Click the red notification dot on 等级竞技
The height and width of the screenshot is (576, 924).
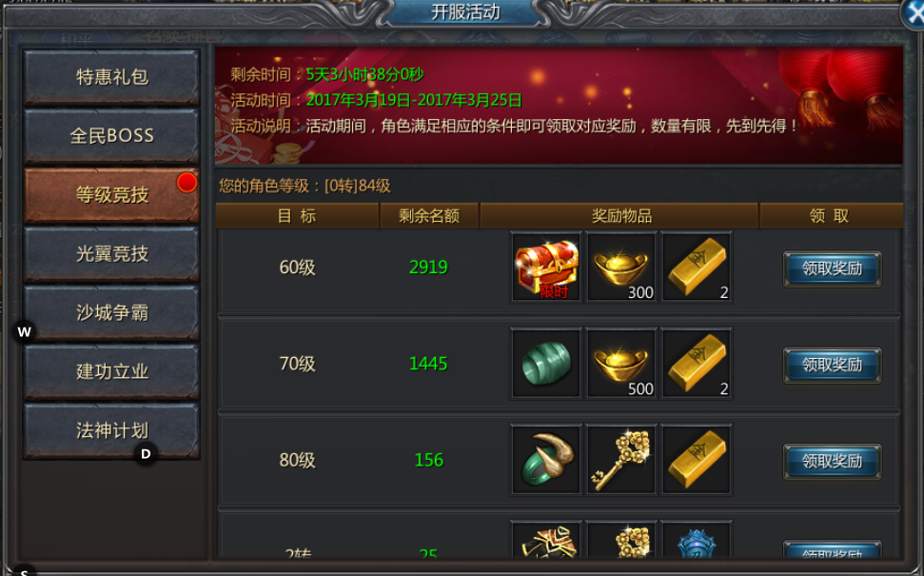(187, 182)
